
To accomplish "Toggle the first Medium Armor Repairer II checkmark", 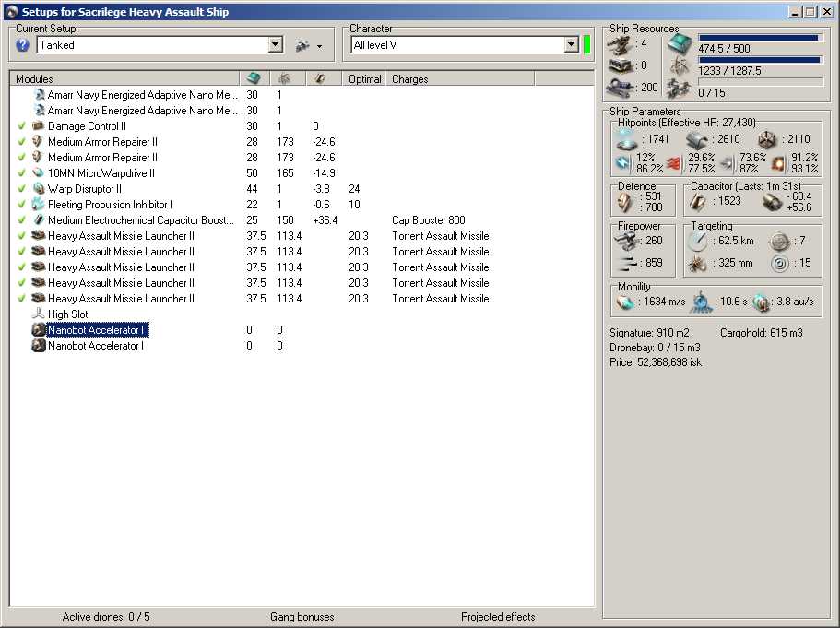I will pyautogui.click(x=21, y=141).
